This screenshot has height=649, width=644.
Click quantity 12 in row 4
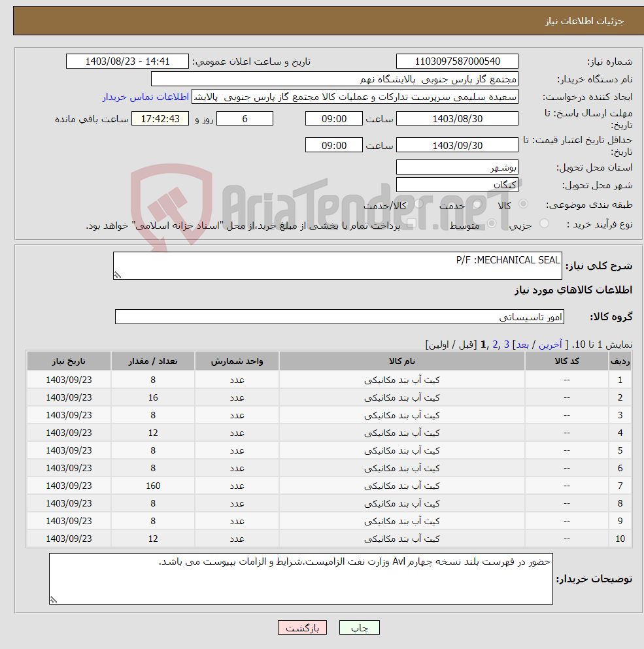click(153, 433)
